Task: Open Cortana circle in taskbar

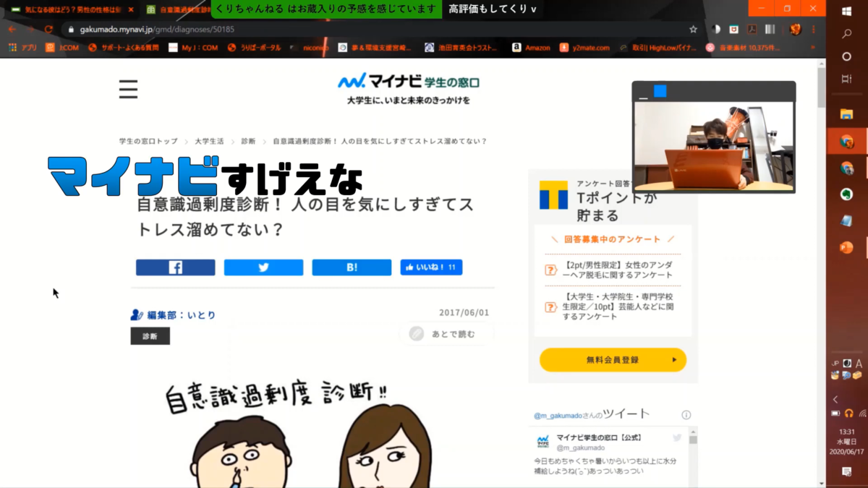Action: coord(846,56)
